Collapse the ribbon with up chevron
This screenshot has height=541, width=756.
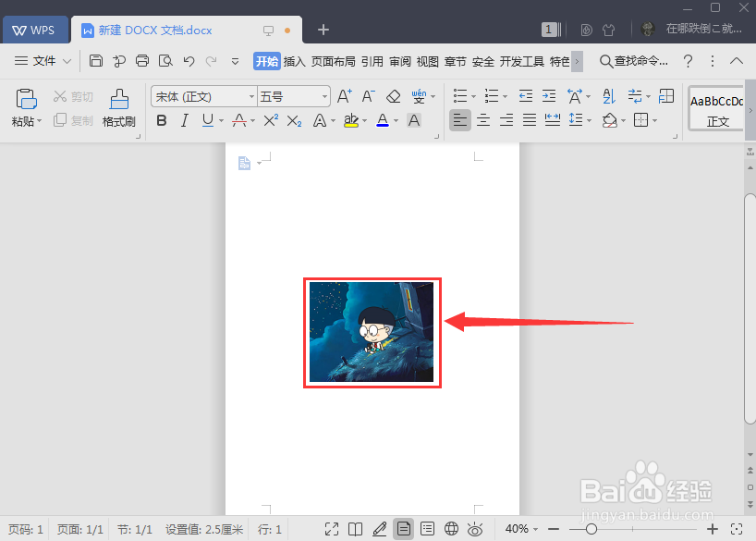[x=737, y=61]
